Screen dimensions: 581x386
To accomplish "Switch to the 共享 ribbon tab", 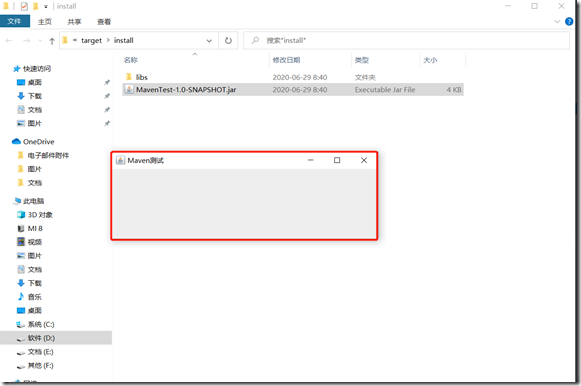I will [74, 22].
